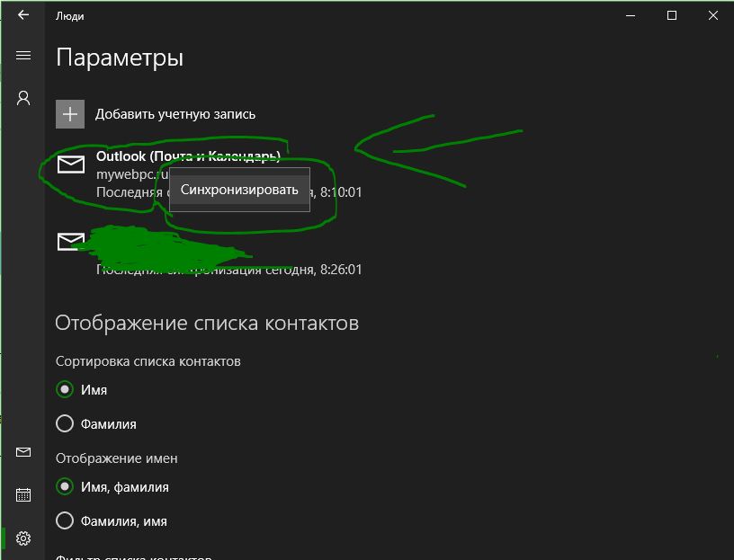734x560 pixels.
Task: Click last sync time 8:26:01 text
Action: 341,270
